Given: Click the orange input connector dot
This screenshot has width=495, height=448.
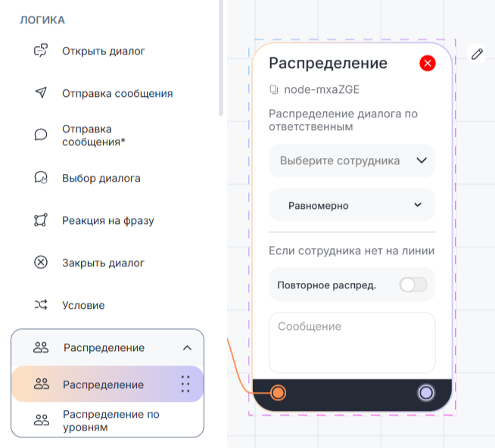Looking at the screenshot, I should 278,393.
